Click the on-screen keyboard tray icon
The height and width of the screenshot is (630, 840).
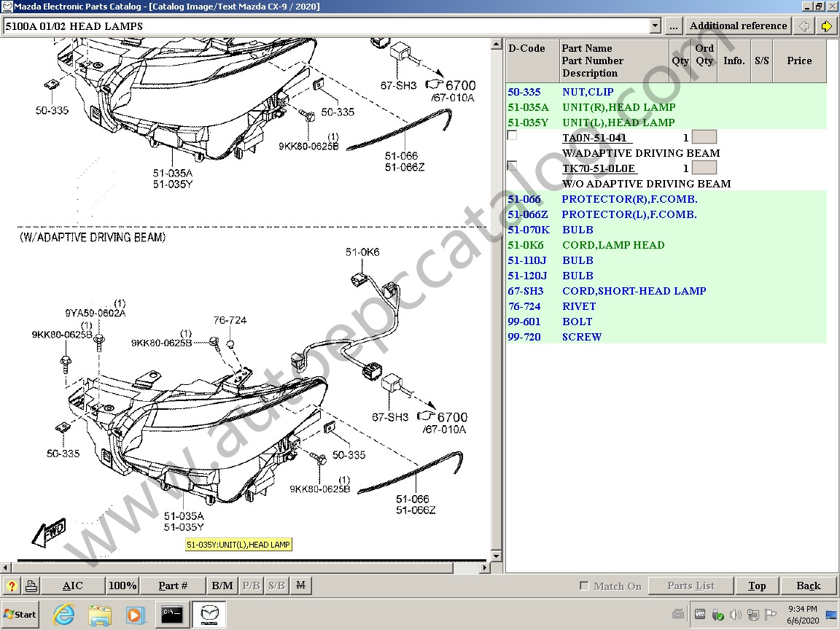click(677, 614)
